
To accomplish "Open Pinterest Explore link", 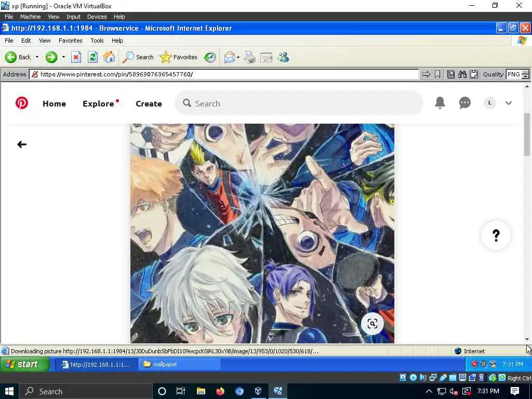I will (98, 103).
